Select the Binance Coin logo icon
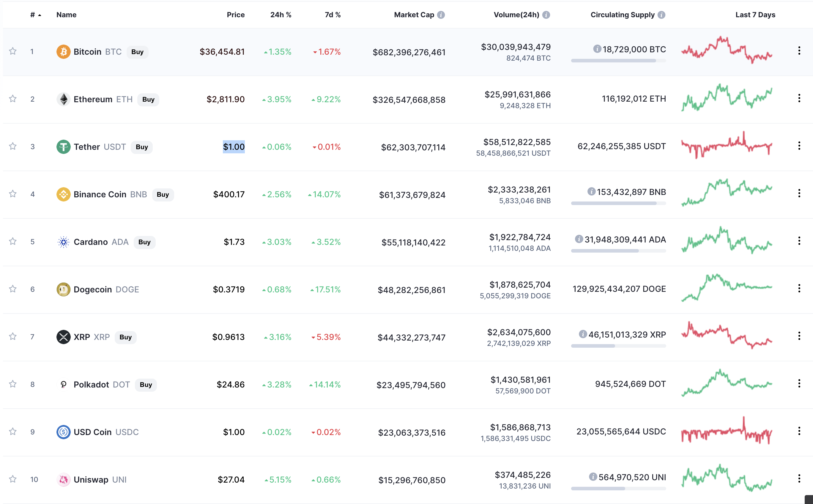 pyautogui.click(x=63, y=194)
